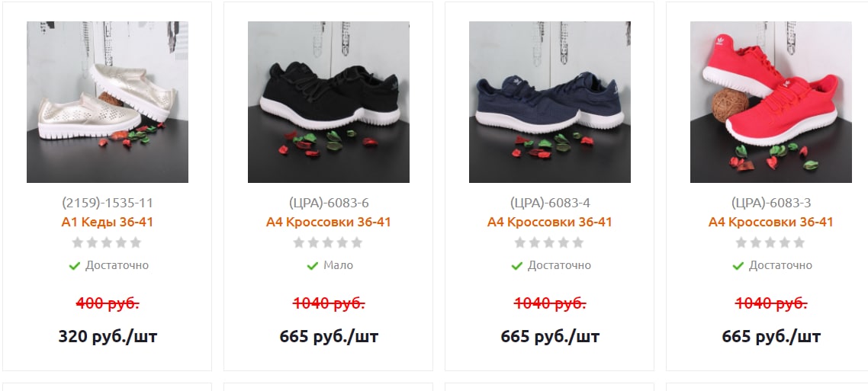The image size is (868, 391).
Task: Click the green availability checkmark on the red sneakers card
Action: point(738,266)
